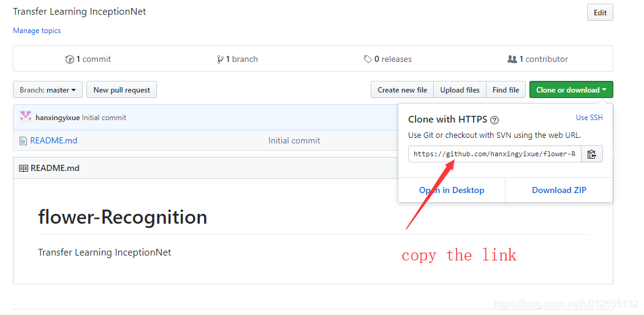This screenshot has height=315, width=644.
Task: Select the HTTPS clone URL field
Action: coord(494,154)
